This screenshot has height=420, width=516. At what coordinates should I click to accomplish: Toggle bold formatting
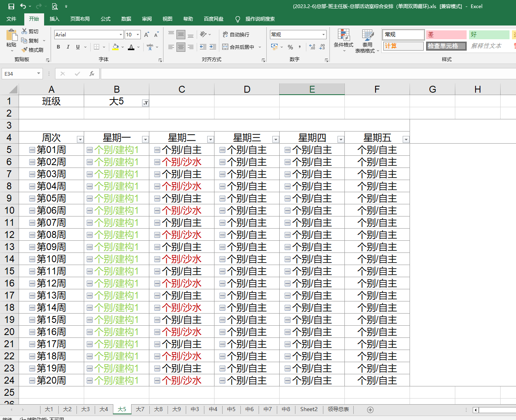(x=58, y=47)
